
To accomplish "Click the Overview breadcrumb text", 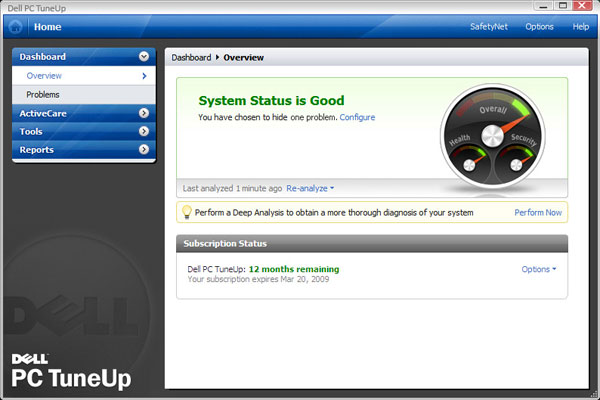I will point(244,57).
